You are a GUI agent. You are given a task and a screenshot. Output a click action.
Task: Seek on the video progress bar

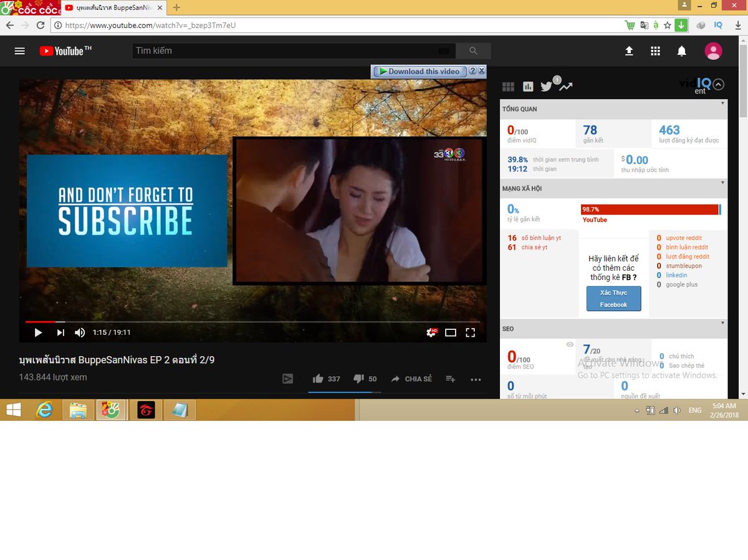tap(252, 322)
